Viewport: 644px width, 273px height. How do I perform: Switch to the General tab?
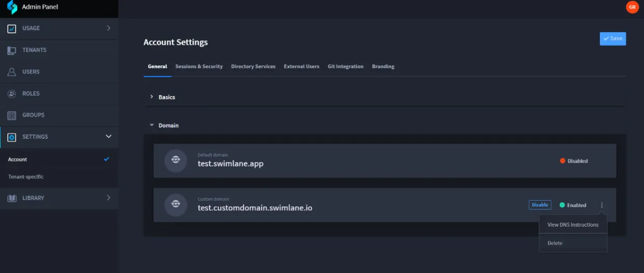157,67
